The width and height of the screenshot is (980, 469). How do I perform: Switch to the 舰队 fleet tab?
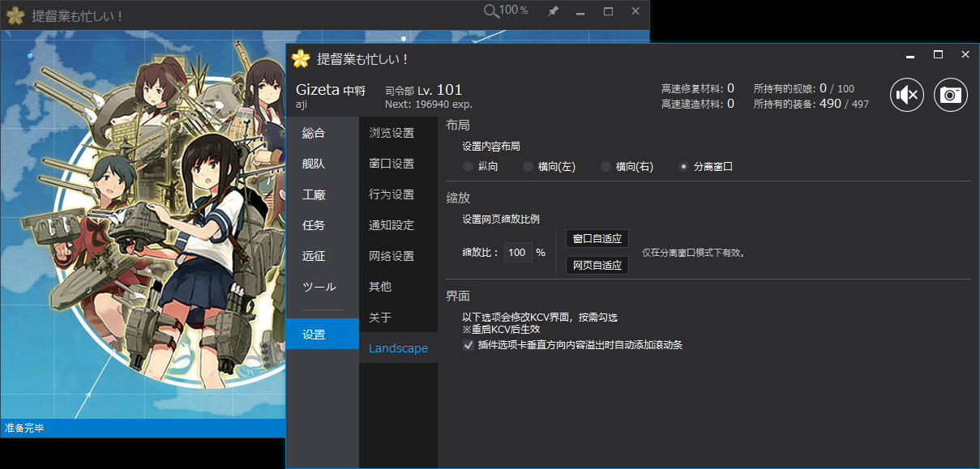pos(322,164)
